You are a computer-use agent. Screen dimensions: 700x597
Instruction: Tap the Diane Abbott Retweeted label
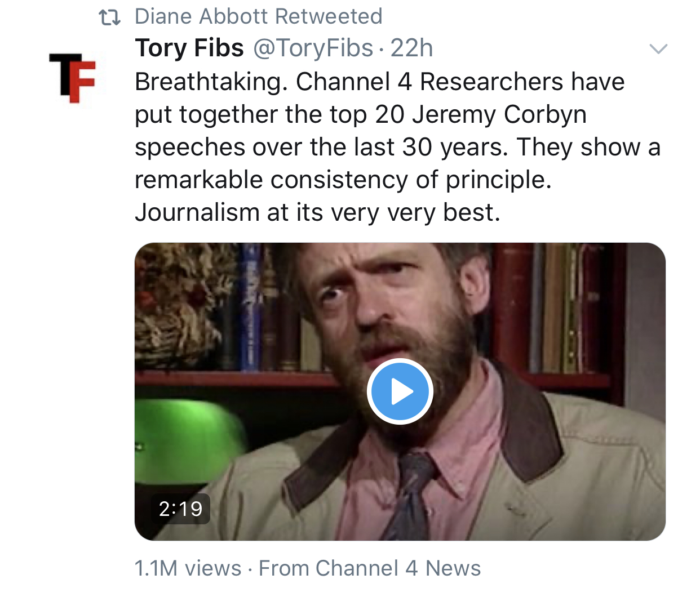tap(258, 17)
